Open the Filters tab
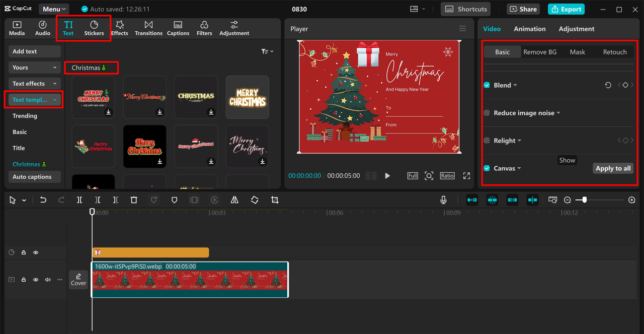644x334 pixels. tap(204, 29)
